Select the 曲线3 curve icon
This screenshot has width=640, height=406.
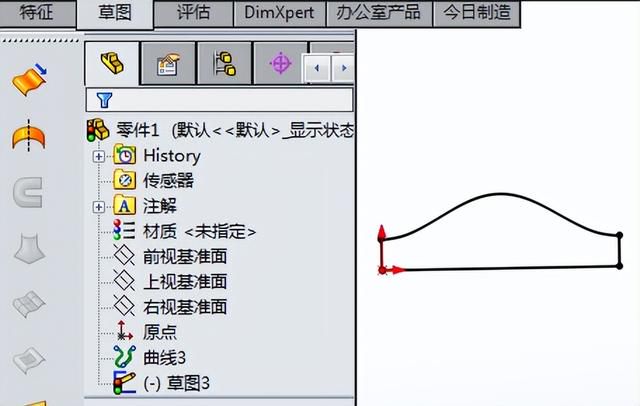pyautogui.click(x=124, y=357)
